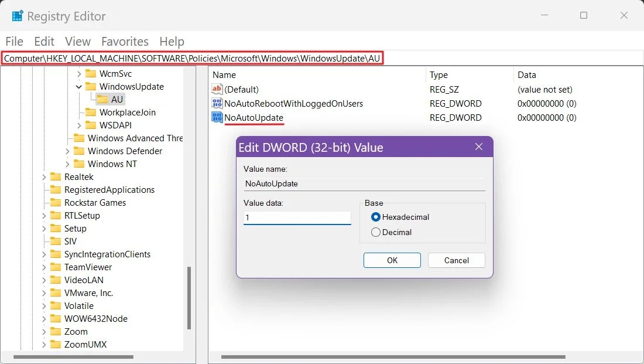The width and height of the screenshot is (644, 364).
Task: Open the View menu
Action: coord(78,42)
